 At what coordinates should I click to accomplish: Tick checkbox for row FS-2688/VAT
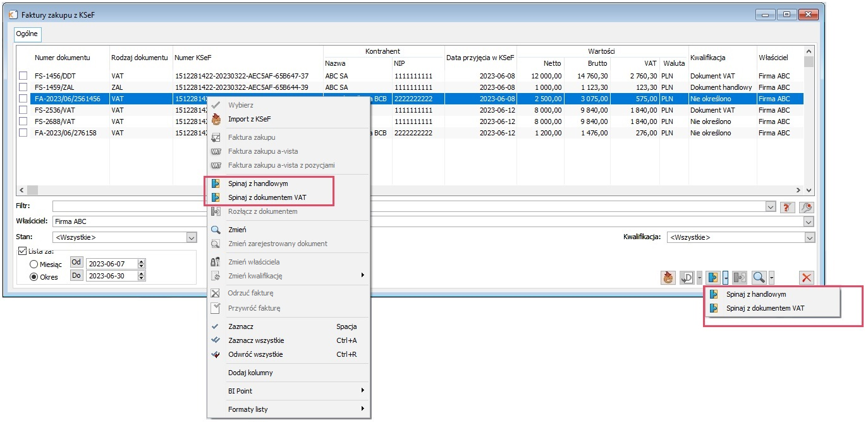[x=23, y=121]
